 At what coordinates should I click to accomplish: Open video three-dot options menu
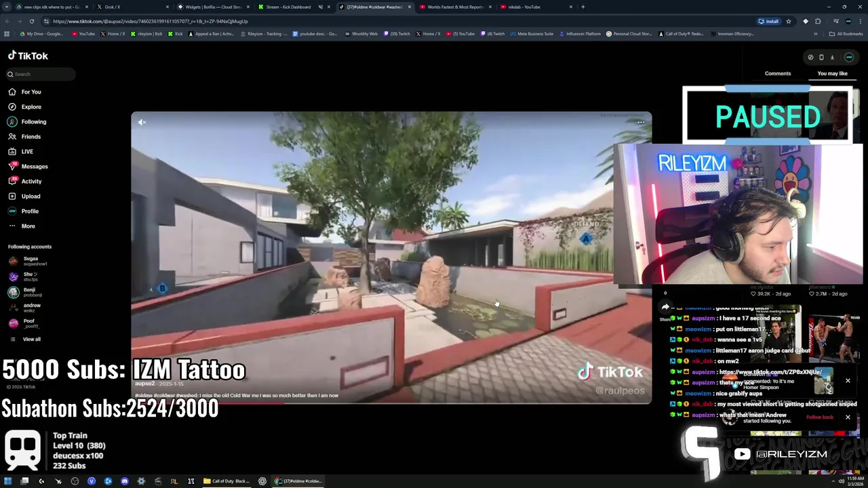641,122
